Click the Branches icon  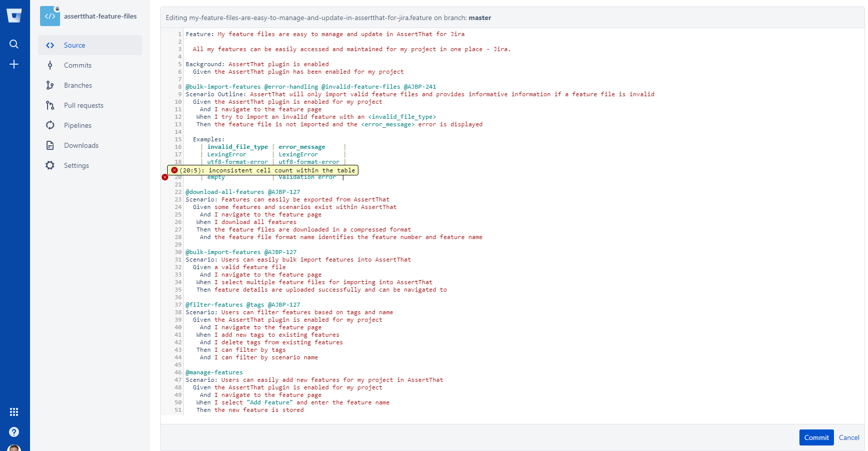click(50, 85)
